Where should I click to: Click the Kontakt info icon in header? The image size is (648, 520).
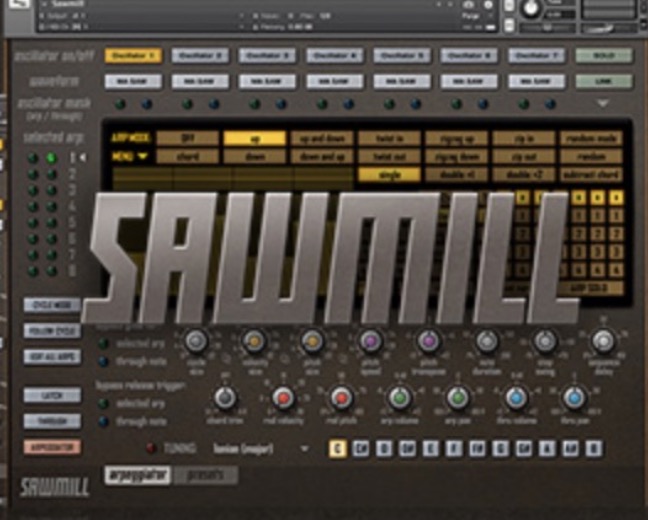[488, 5]
